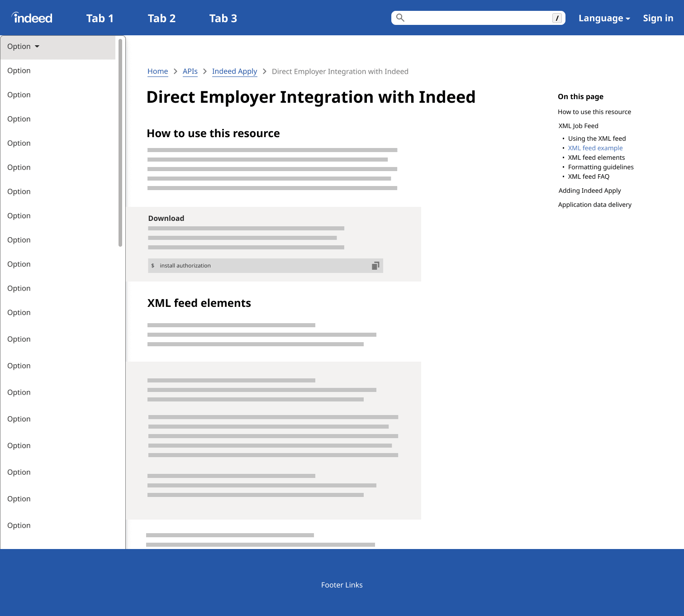Jump to XML feed elements in sidebar
This screenshot has width=684, height=616.
(596, 158)
